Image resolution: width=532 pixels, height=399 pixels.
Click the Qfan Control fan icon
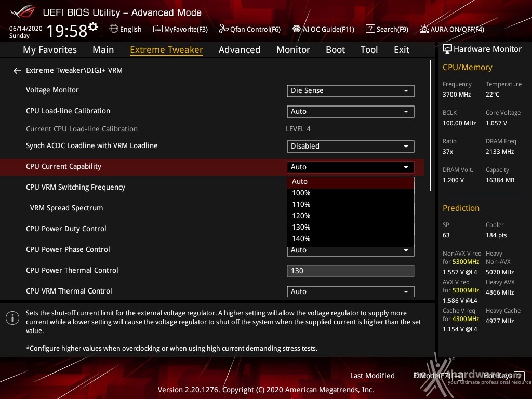point(223,29)
